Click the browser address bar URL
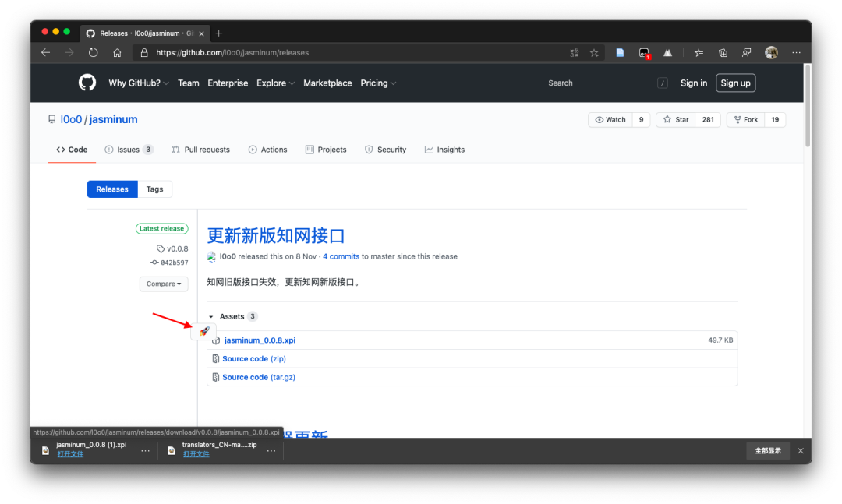Screen dimensions: 842x504 (232, 53)
